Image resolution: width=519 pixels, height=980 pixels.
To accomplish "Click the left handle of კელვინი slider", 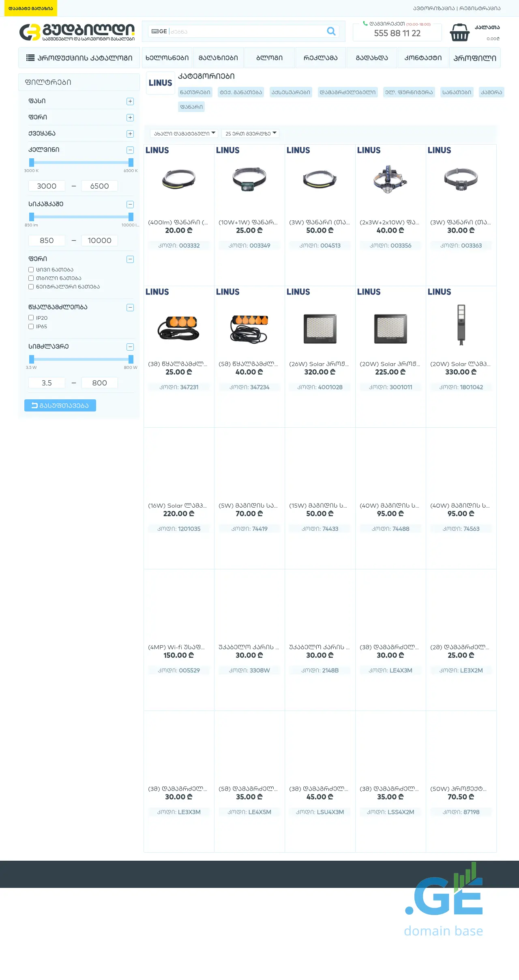I will pyautogui.click(x=32, y=162).
